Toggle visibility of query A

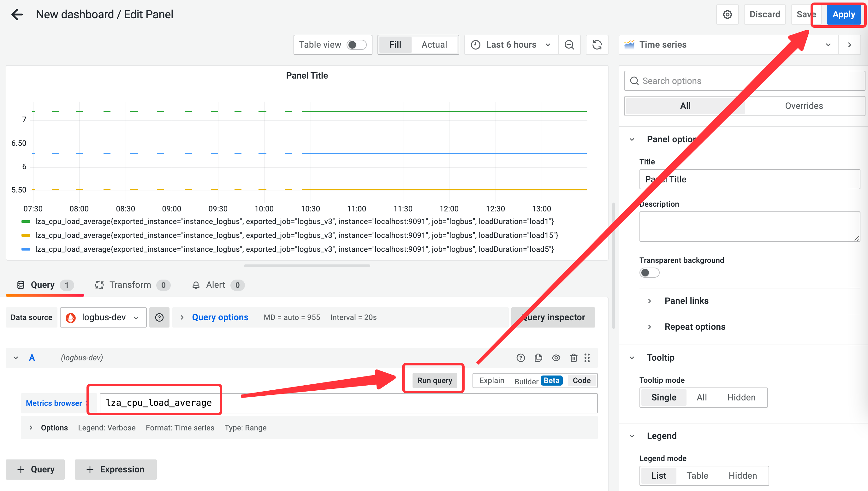[x=556, y=358]
